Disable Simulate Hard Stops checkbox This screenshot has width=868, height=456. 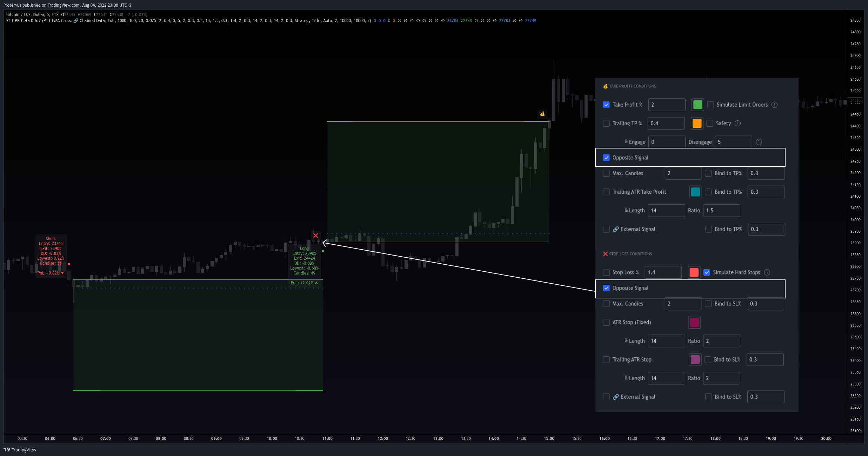pos(707,272)
